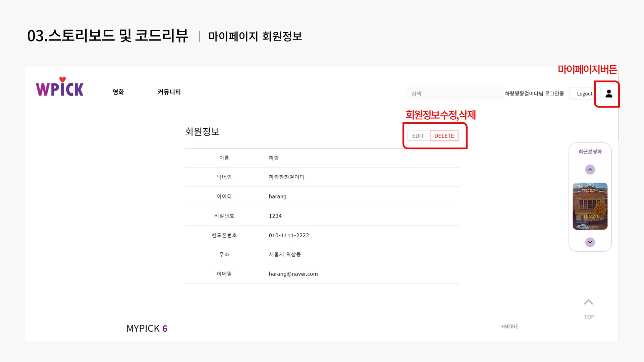Click the 검색 search field
This screenshot has width=644, height=362.
coord(454,94)
